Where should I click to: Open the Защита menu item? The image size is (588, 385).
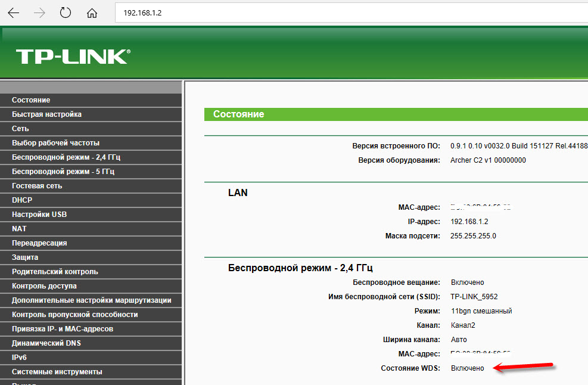[x=91, y=257]
